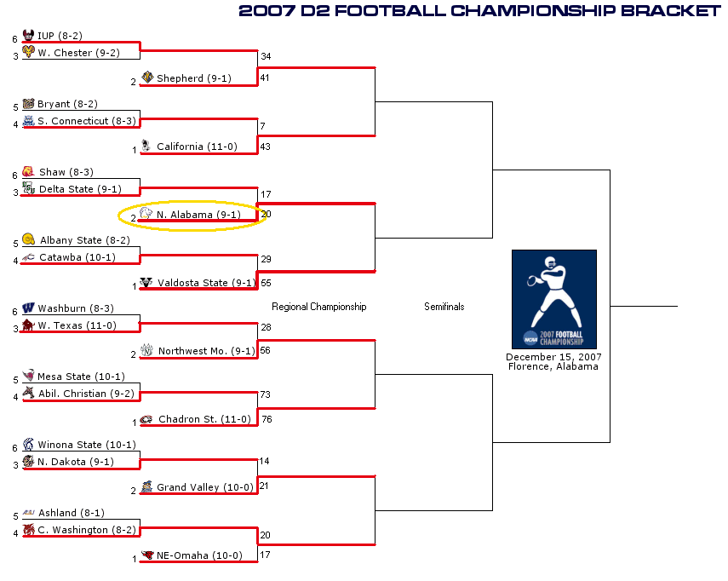The width and height of the screenshot is (728, 581).
Task: Click the Washburn W logo icon
Action: tap(28, 308)
